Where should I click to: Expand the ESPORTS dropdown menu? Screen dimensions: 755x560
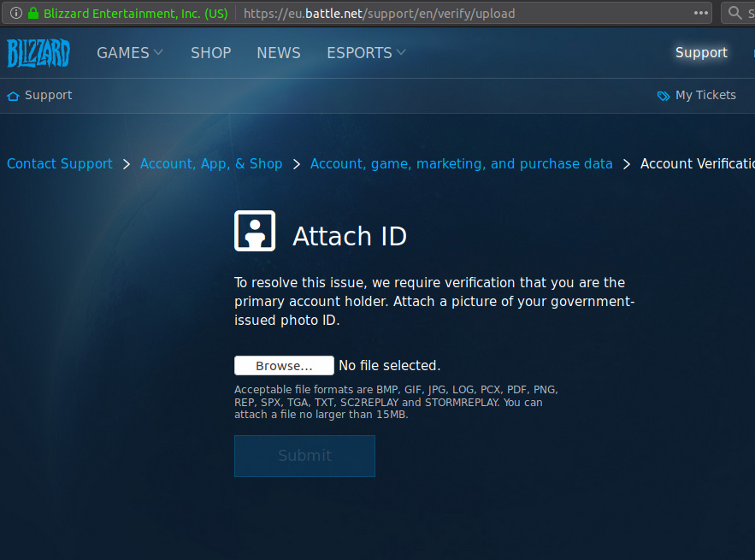click(366, 52)
